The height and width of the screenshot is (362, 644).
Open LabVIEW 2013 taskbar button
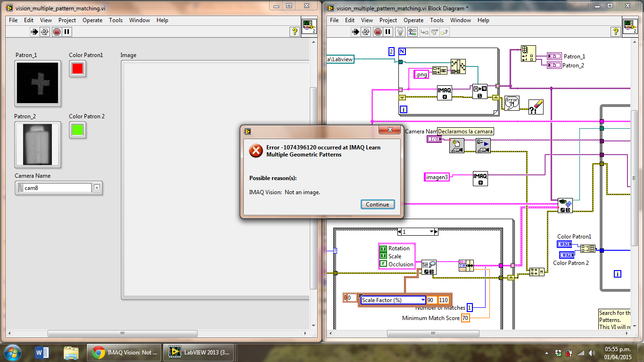[198, 352]
